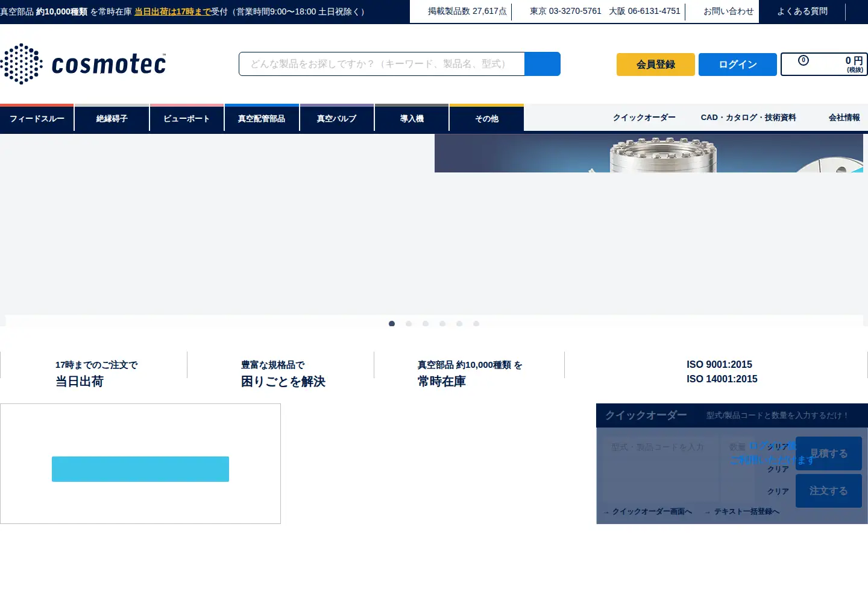Click the vacuum flange banner image
The height and width of the screenshot is (603, 868).
coord(649,153)
